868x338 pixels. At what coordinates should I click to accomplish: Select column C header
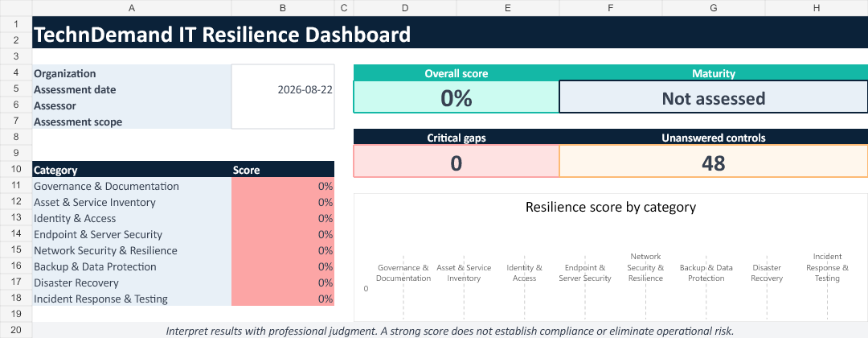(x=344, y=8)
